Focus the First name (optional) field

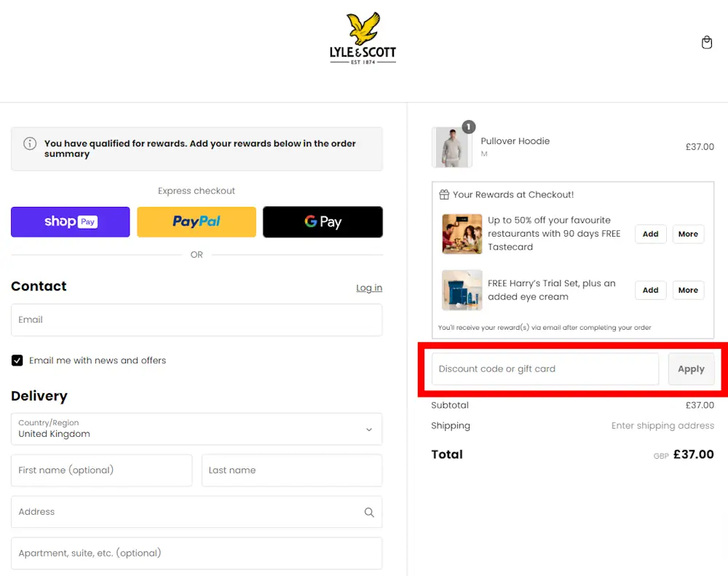point(101,470)
